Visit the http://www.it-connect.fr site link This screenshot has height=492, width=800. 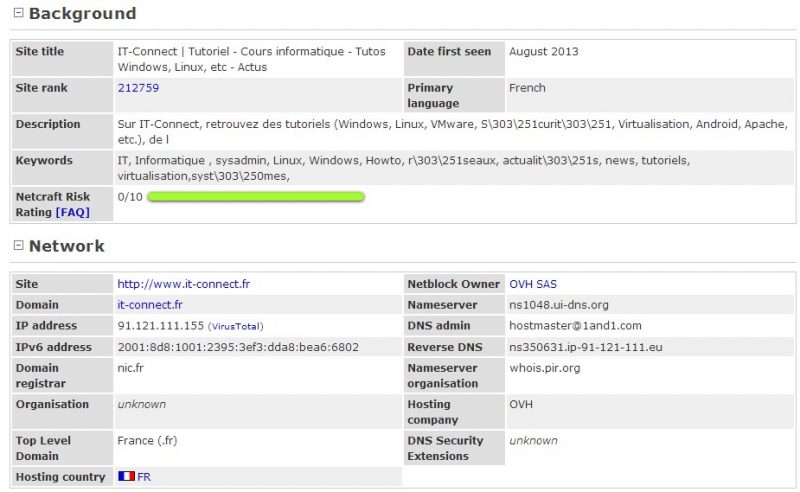click(183, 284)
